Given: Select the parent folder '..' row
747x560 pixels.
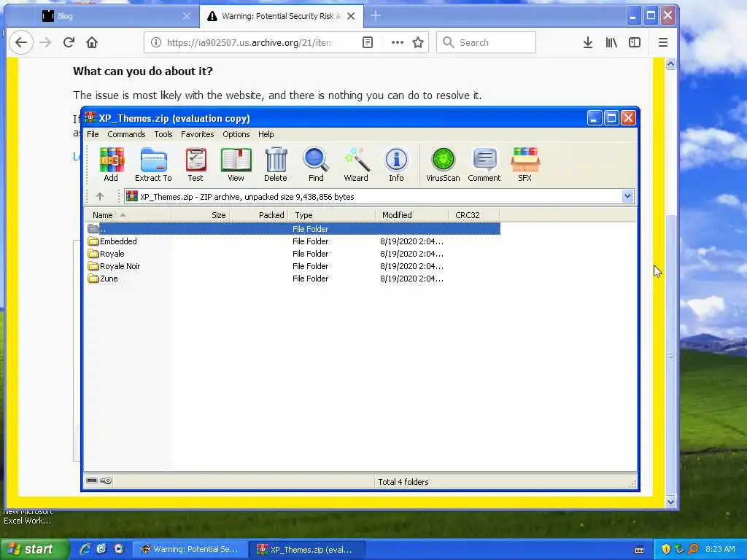Looking at the screenshot, I should [x=293, y=229].
